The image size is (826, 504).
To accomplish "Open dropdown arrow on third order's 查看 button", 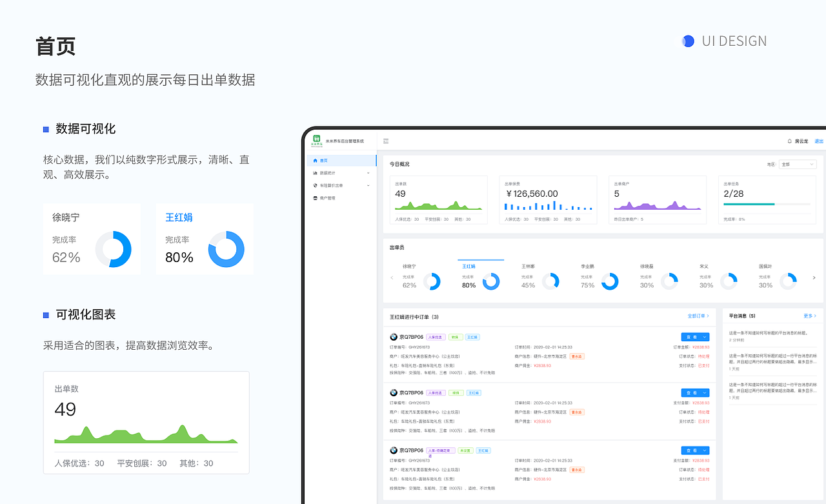I will (x=705, y=450).
